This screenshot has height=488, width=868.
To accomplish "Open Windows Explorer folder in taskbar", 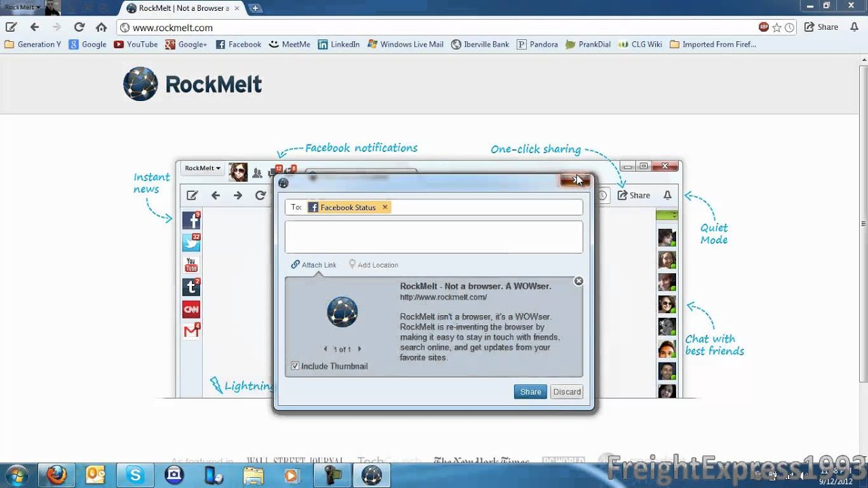I will coord(253,475).
